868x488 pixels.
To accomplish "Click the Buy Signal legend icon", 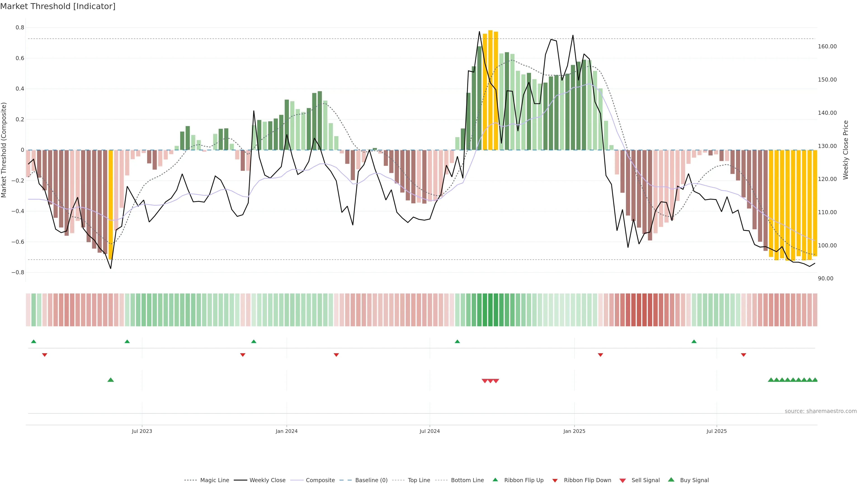I will point(671,480).
